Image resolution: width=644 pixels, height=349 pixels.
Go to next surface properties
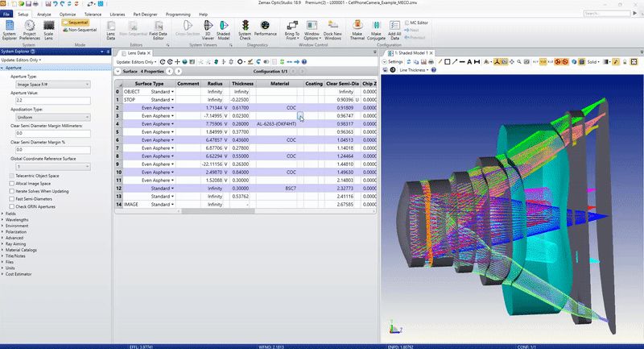click(x=178, y=71)
